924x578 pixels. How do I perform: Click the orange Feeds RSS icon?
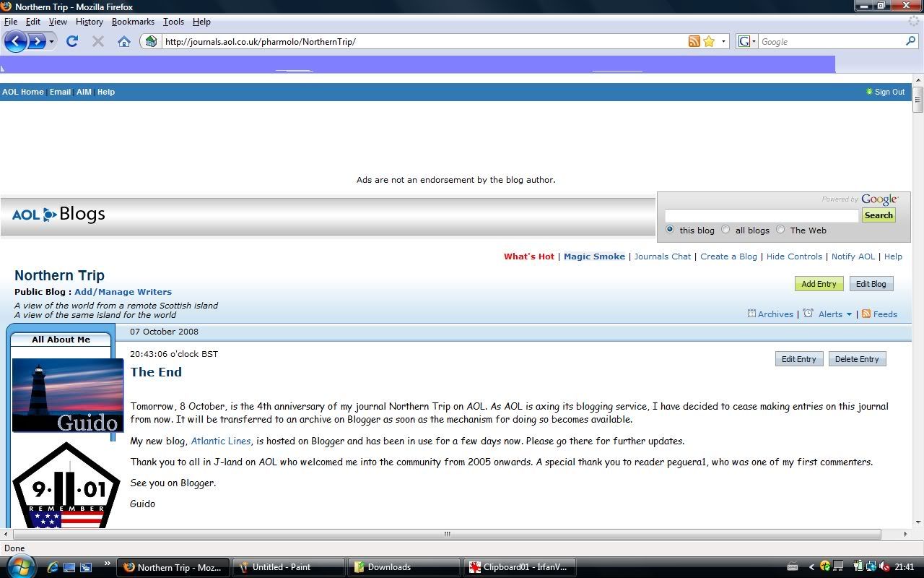(x=866, y=314)
